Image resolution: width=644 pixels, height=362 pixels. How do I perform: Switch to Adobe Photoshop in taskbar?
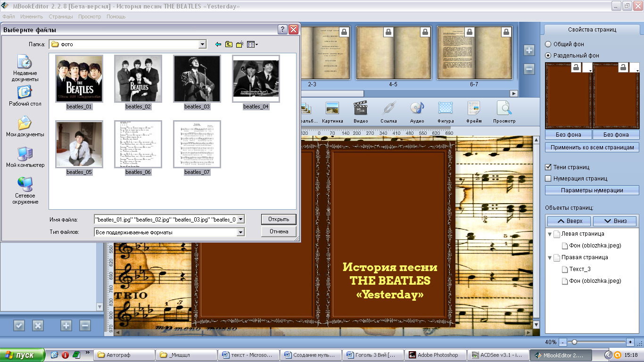[x=436, y=355]
